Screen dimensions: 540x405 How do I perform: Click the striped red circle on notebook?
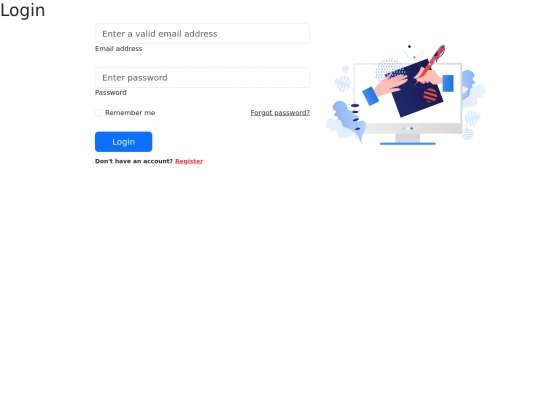tap(430, 95)
